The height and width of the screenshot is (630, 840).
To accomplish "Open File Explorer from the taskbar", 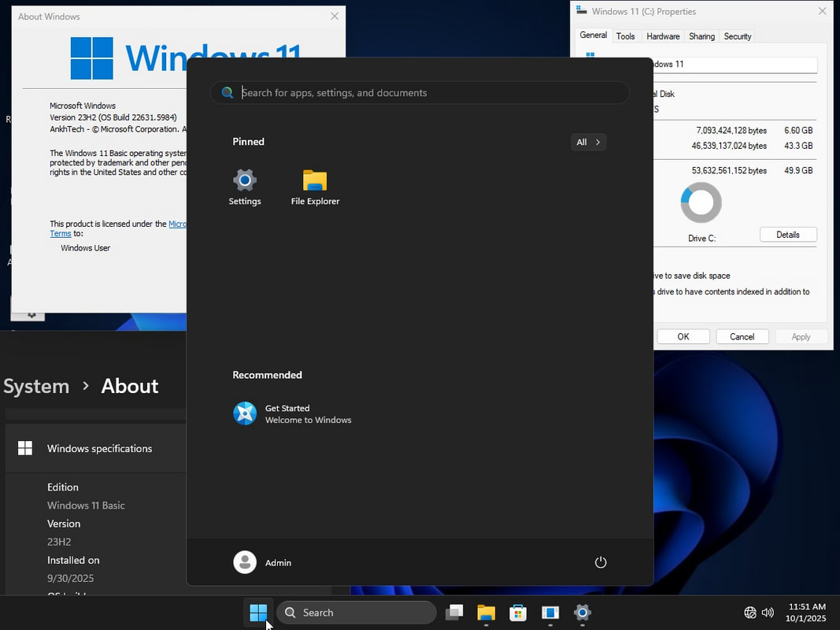I will [485, 613].
